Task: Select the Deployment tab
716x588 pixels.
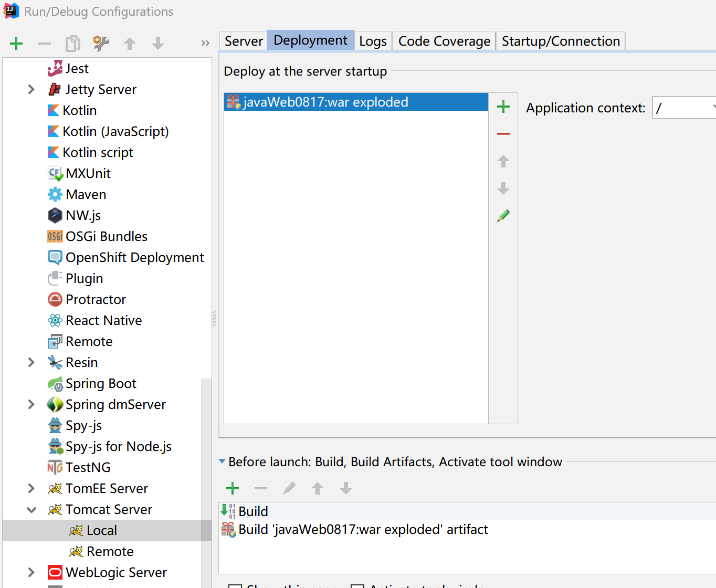Action: coord(310,40)
